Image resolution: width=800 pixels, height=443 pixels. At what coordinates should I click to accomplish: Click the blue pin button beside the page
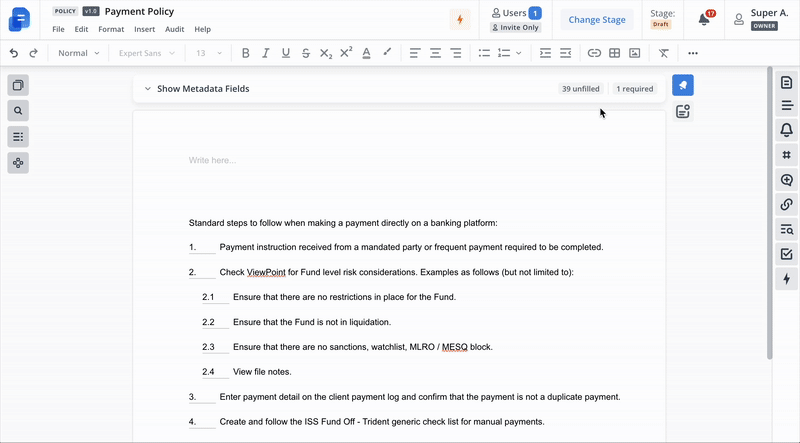pyautogui.click(x=683, y=85)
